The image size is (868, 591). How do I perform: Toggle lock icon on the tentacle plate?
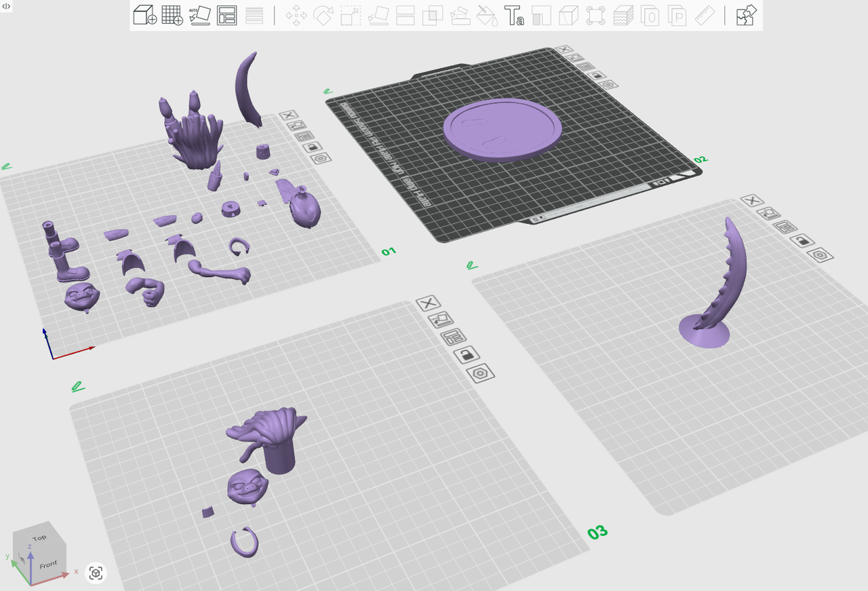(x=802, y=240)
